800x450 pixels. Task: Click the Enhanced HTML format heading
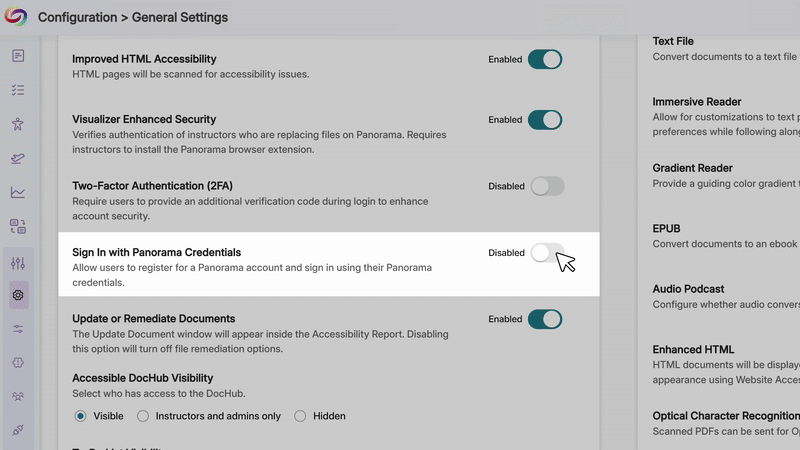693,349
